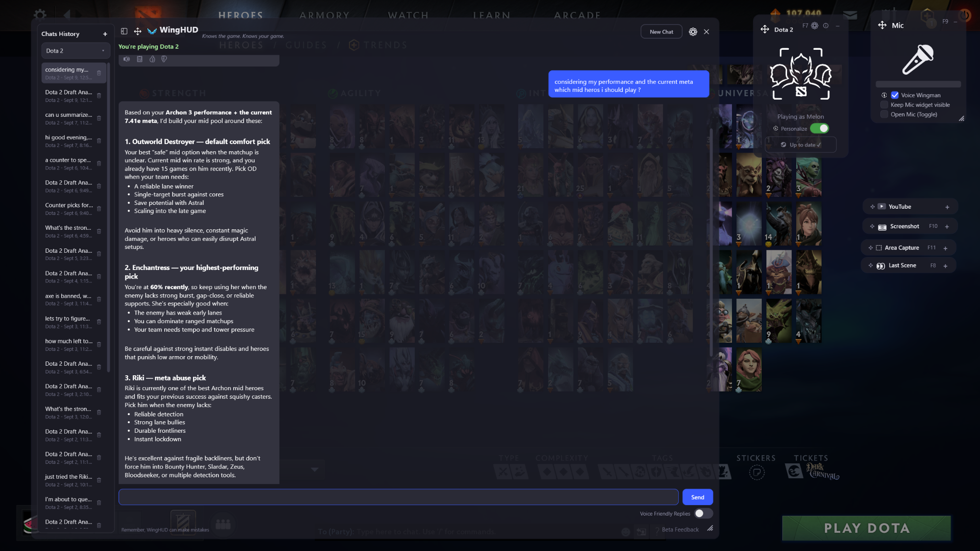Click the New Chat button
The height and width of the screenshot is (551, 980).
pos(661,32)
